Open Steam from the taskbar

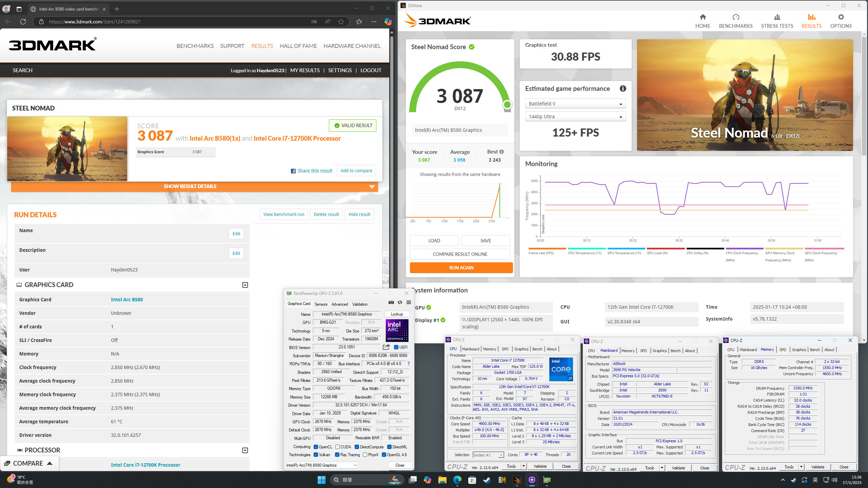pos(487,480)
